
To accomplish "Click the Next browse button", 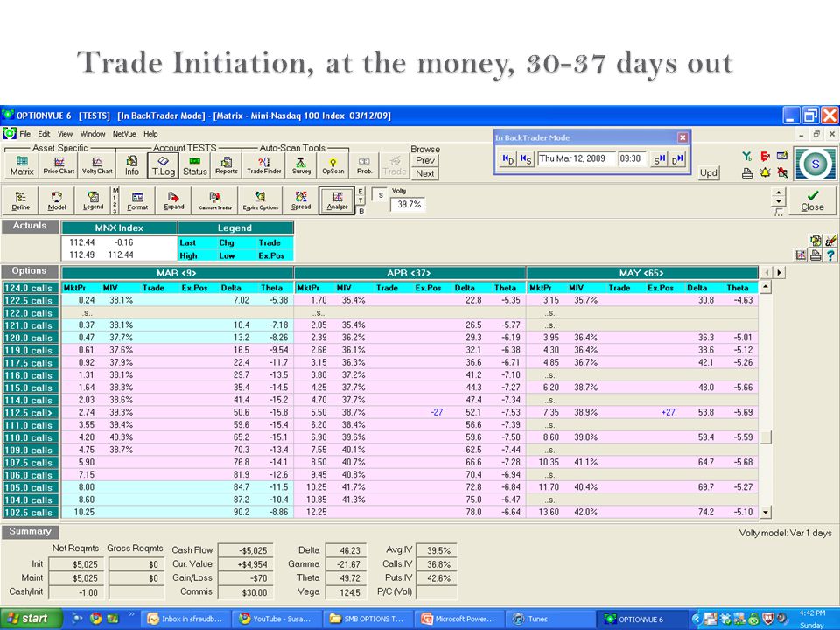I will [x=425, y=173].
